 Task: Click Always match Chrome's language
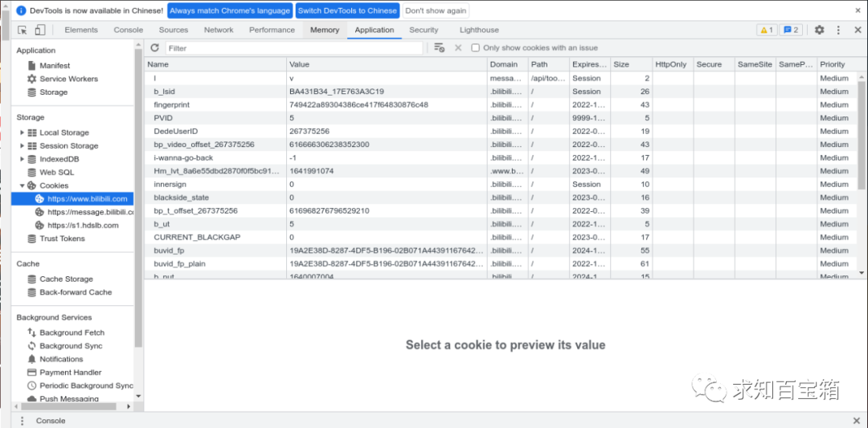tap(230, 10)
